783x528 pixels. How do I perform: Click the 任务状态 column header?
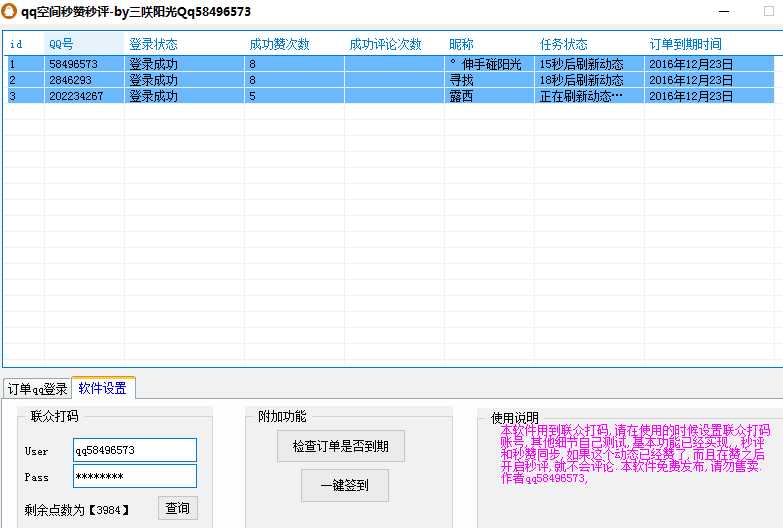pos(589,44)
